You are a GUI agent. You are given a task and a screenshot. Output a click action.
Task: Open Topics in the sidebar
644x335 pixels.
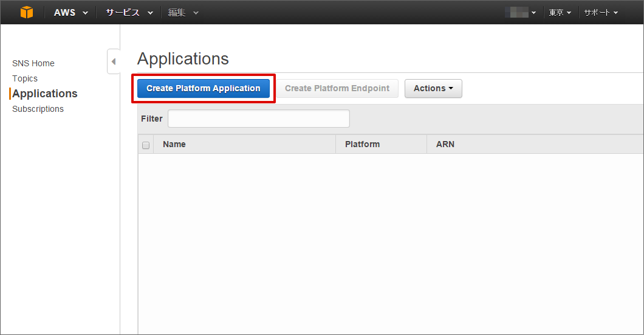[x=25, y=78]
